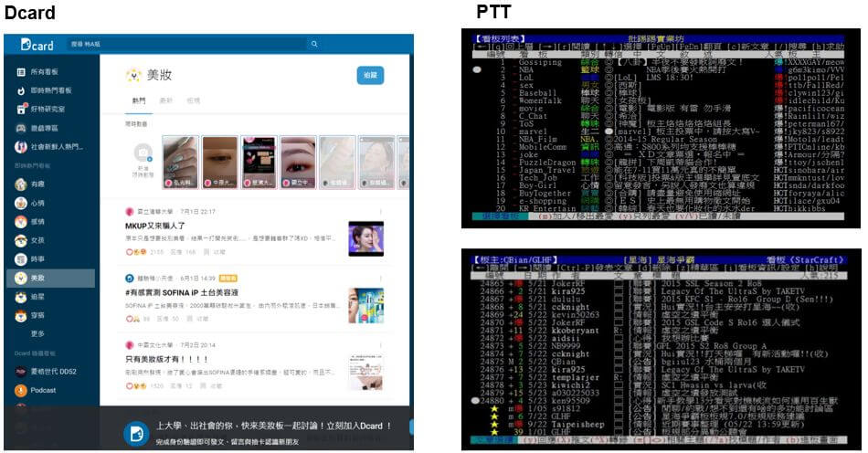Open the post titled MKUP又來騙人了
The image size is (868, 453).
point(155,226)
